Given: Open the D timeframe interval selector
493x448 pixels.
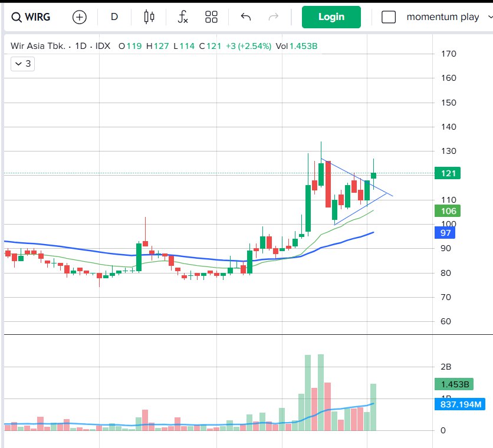Looking at the screenshot, I should pyautogui.click(x=114, y=17).
